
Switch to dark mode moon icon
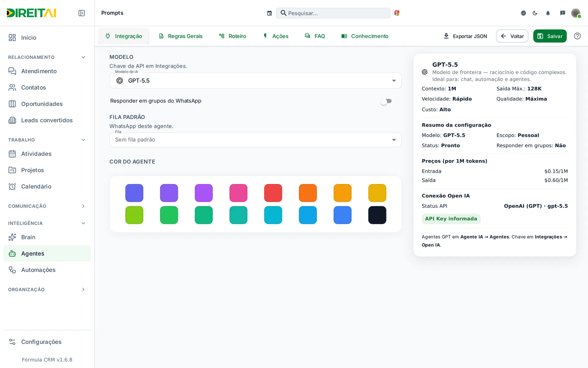tap(535, 13)
